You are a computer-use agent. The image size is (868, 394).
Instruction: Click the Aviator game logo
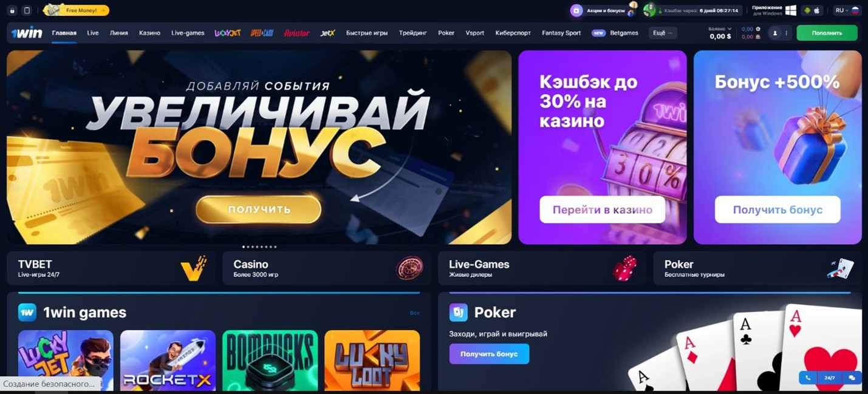(x=296, y=33)
